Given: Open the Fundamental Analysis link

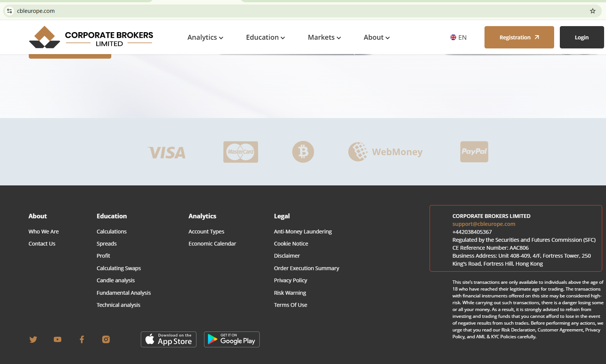Looking at the screenshot, I should (124, 293).
